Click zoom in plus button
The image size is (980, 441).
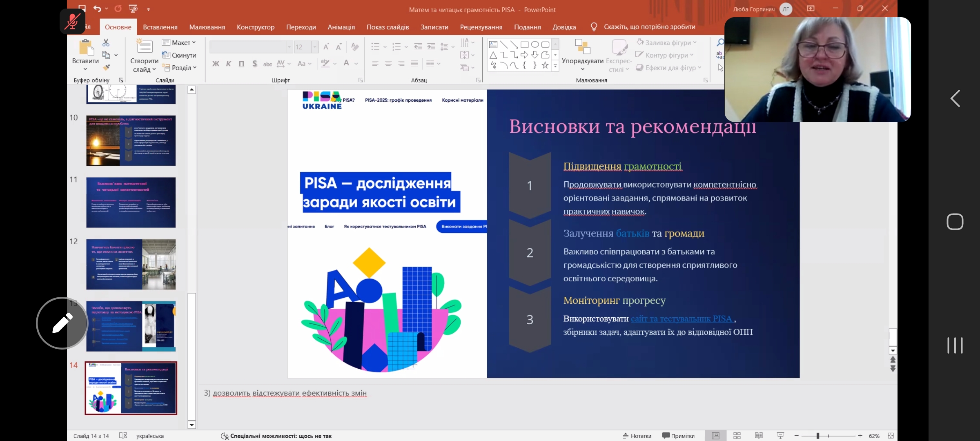tap(860, 436)
